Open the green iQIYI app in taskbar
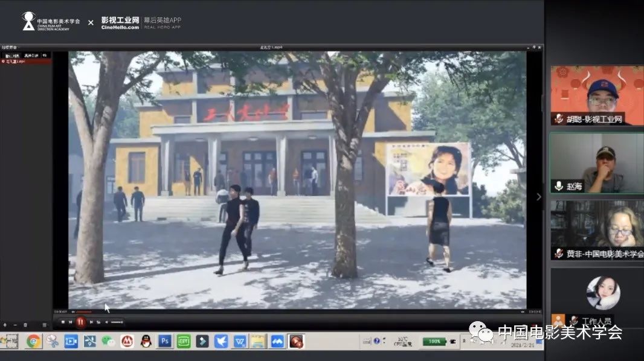The width and height of the screenshot is (644, 361). click(183, 342)
